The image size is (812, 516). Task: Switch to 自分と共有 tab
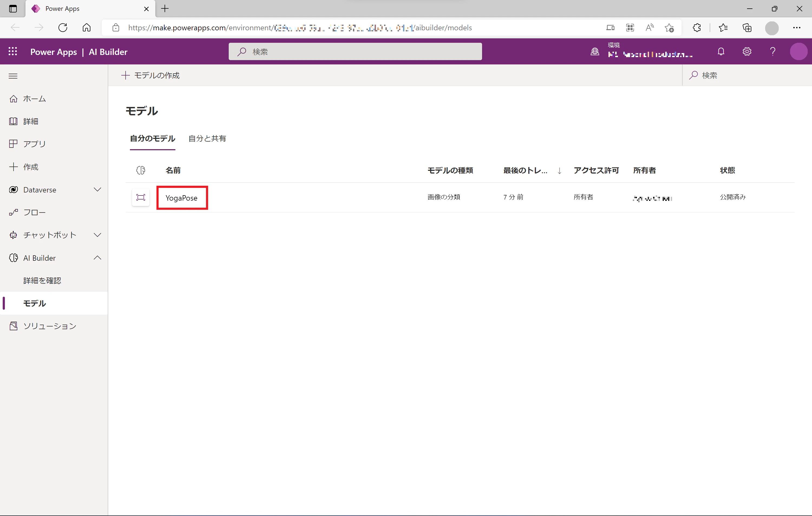[x=207, y=138]
